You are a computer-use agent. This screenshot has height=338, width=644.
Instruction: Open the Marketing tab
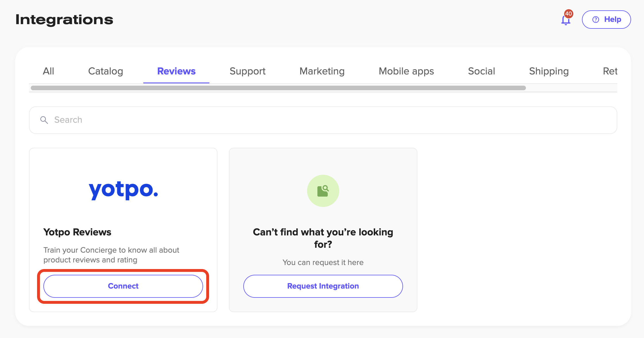pos(322,71)
